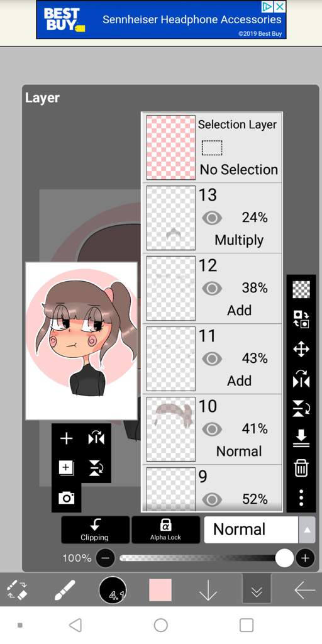Toggle the eye icon on layer 10
This screenshot has height=644, width=322.
point(212,430)
